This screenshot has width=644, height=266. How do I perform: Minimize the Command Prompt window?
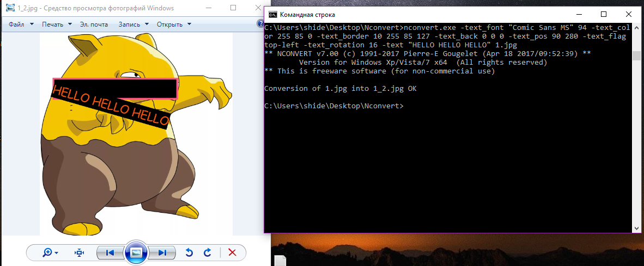(x=578, y=14)
